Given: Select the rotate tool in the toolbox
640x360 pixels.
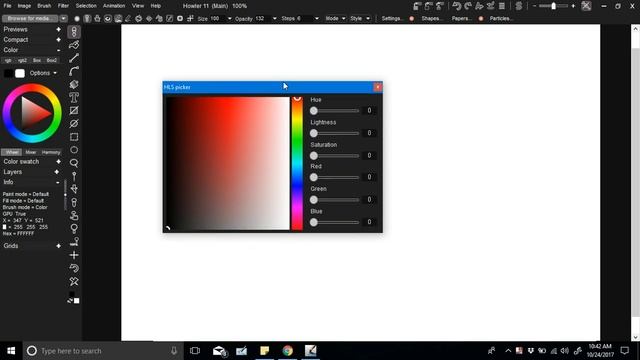Looking at the screenshot, I should click(74, 268).
